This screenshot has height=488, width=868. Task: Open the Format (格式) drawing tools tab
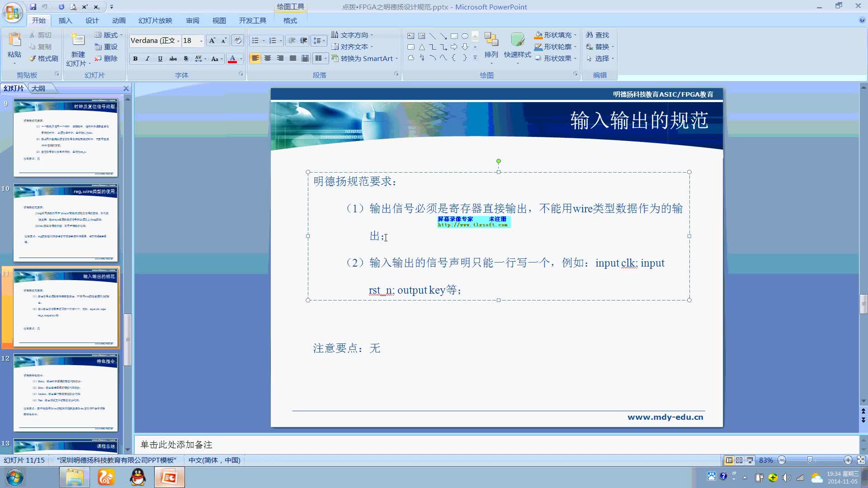[290, 20]
